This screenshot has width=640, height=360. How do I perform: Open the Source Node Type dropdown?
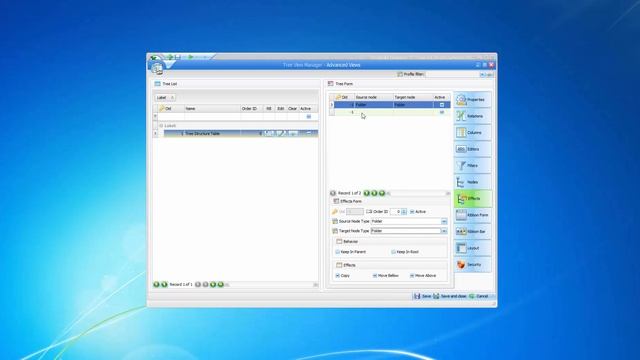point(444,221)
